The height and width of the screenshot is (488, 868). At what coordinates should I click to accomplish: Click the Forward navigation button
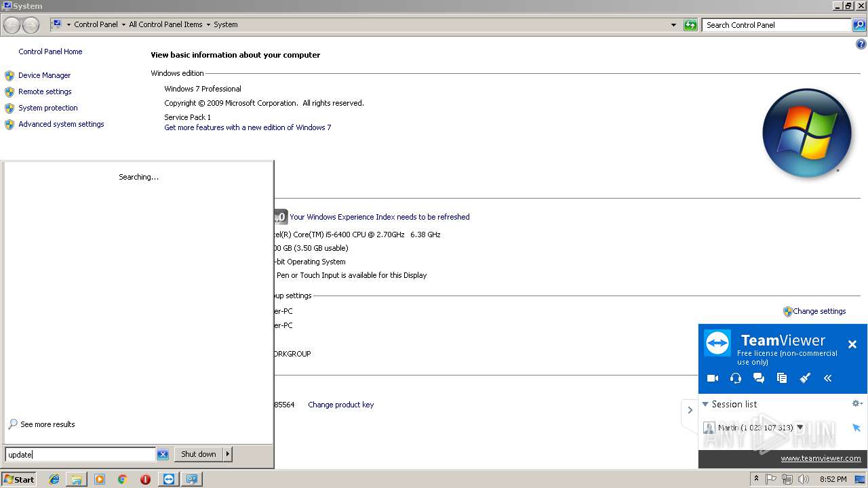point(31,25)
